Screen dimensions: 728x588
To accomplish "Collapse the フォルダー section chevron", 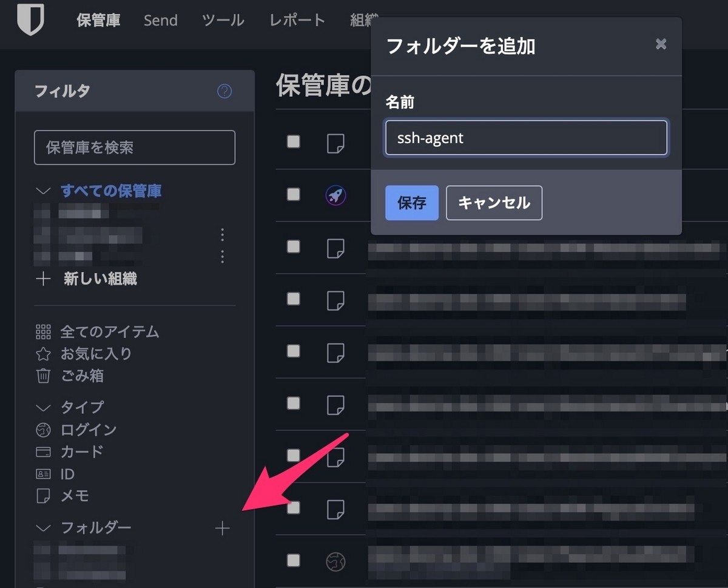I will pos(43,529).
